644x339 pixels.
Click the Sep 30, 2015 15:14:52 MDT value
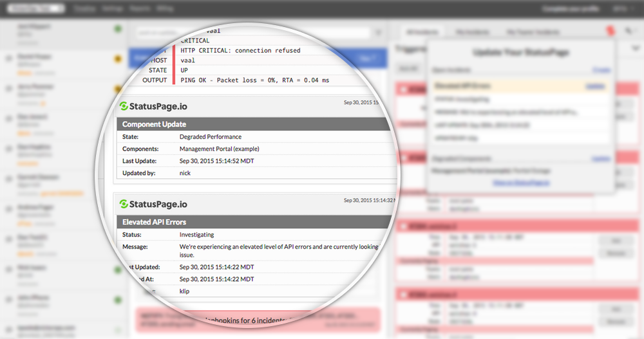[x=216, y=161]
